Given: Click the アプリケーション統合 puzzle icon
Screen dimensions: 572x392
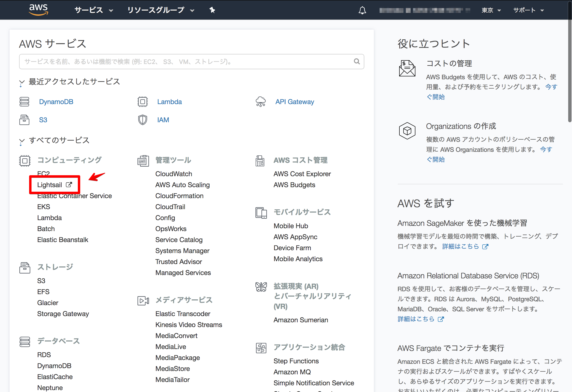Looking at the screenshot, I should [x=261, y=348].
